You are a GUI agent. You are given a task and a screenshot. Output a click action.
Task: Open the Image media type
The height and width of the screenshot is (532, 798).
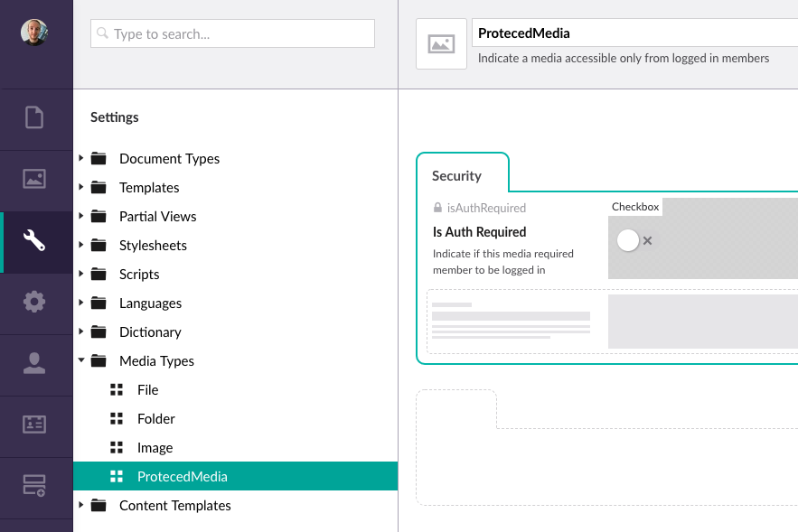pyautogui.click(x=155, y=448)
